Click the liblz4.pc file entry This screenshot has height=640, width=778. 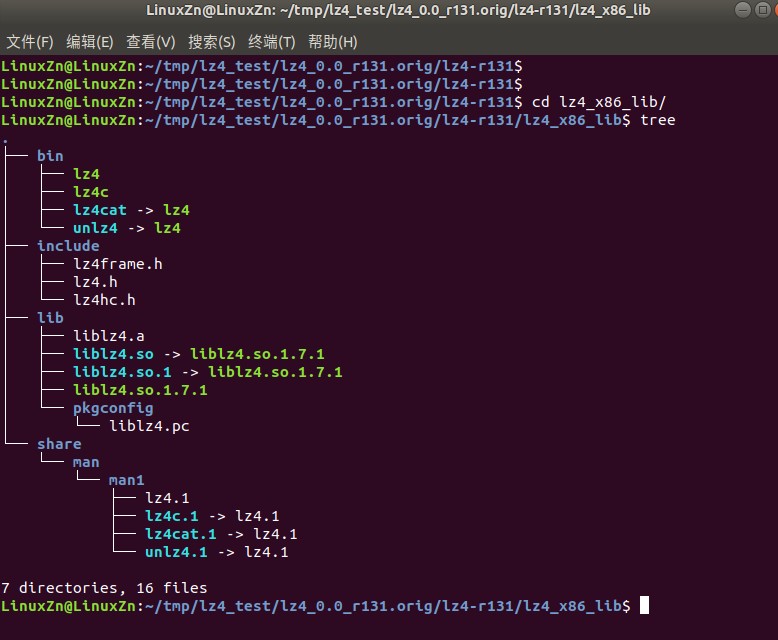pos(149,426)
